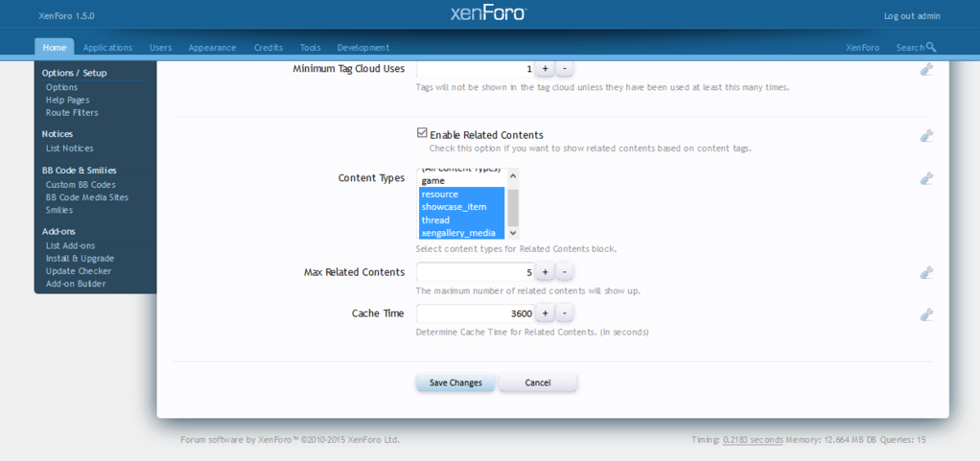Click wrench edit icon beside Cache Time

click(926, 314)
